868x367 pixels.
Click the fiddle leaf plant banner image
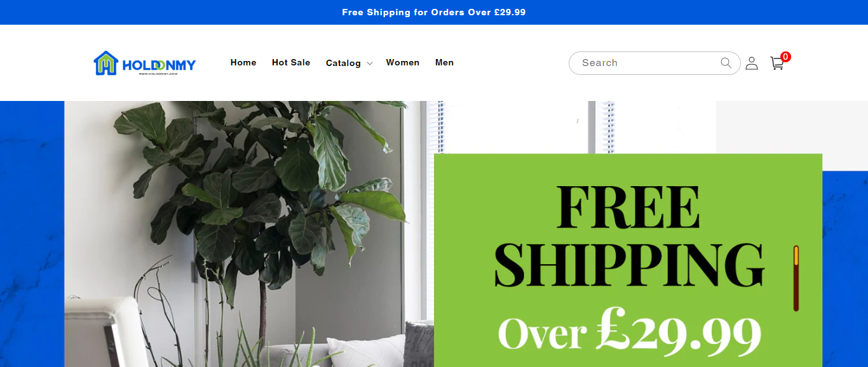pyautogui.click(x=249, y=234)
